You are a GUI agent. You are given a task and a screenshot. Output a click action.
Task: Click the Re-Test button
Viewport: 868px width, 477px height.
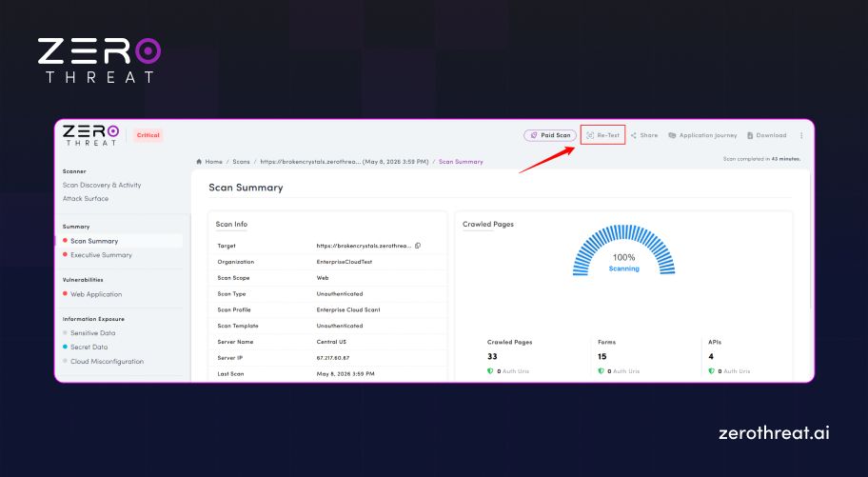point(602,135)
